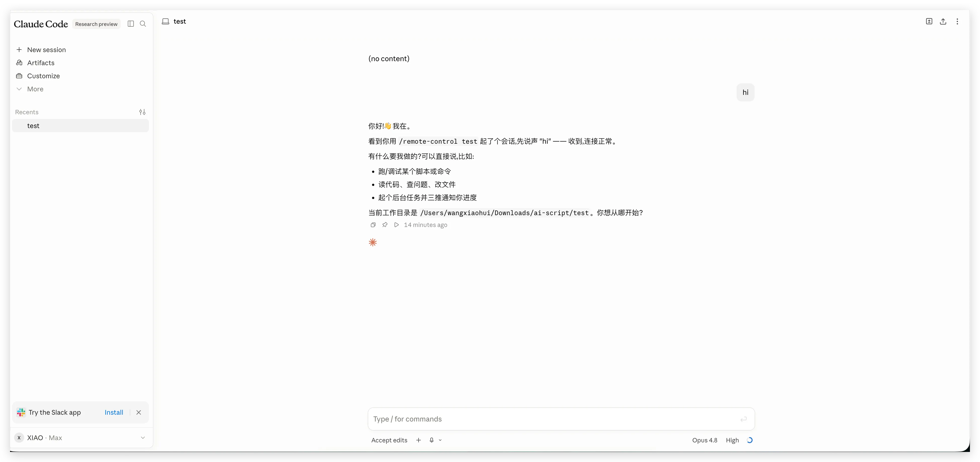Open microphone options dropdown arrow
This screenshot has width=980, height=462.
coord(440,440)
